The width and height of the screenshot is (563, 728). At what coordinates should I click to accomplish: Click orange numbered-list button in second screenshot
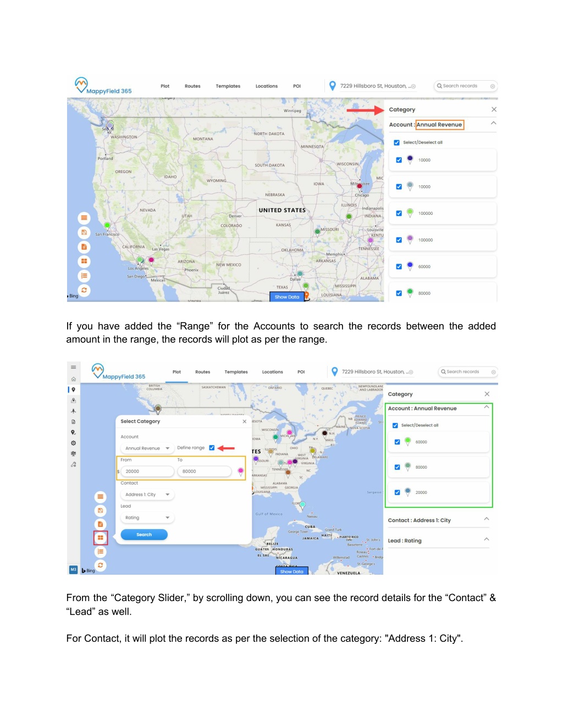(100, 551)
